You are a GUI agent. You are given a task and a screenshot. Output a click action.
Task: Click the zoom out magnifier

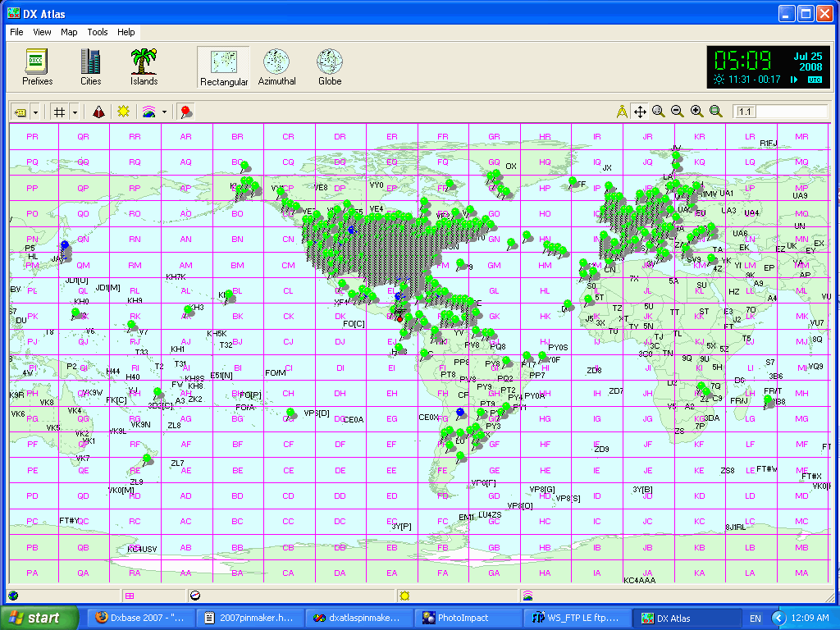tap(678, 112)
